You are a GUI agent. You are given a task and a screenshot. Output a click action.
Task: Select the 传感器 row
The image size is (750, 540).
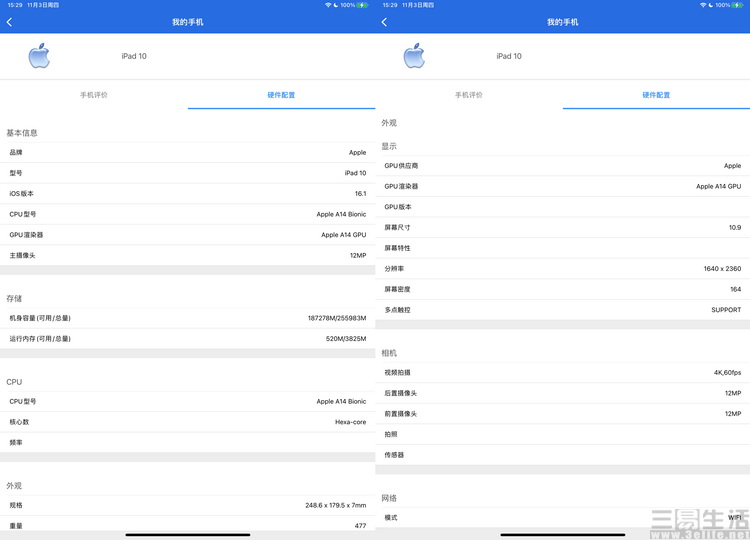pyautogui.click(x=562, y=455)
